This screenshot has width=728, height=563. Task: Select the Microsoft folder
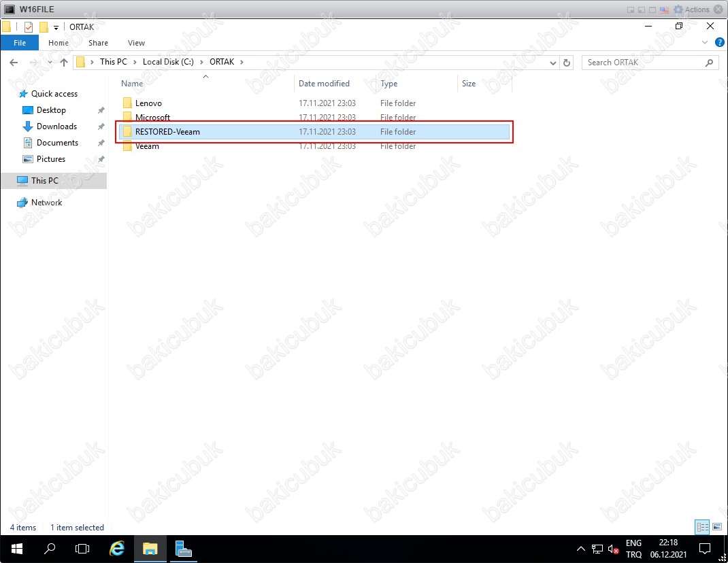coord(153,118)
